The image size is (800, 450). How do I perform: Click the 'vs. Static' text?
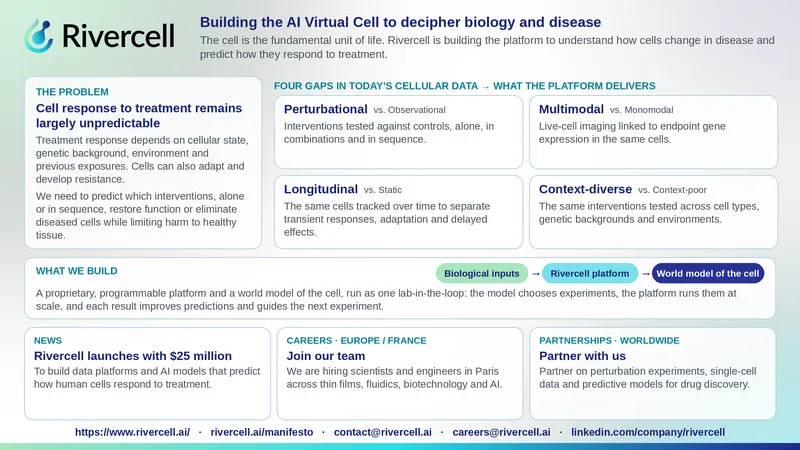click(x=383, y=190)
